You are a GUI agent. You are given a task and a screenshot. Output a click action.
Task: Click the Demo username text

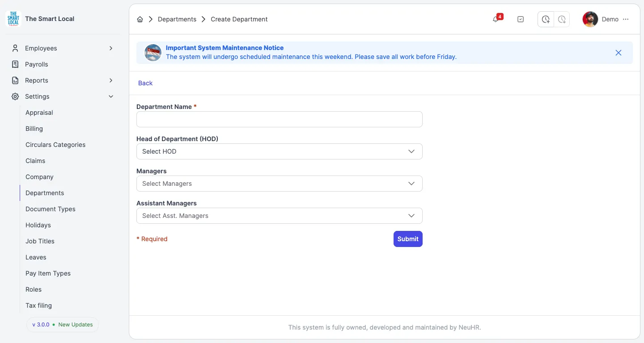point(610,19)
